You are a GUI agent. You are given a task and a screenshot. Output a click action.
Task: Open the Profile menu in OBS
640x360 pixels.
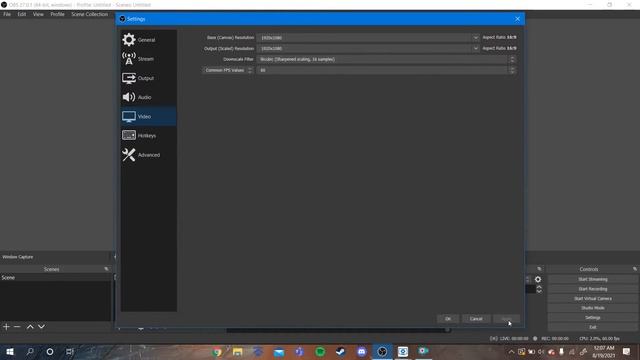click(x=57, y=14)
